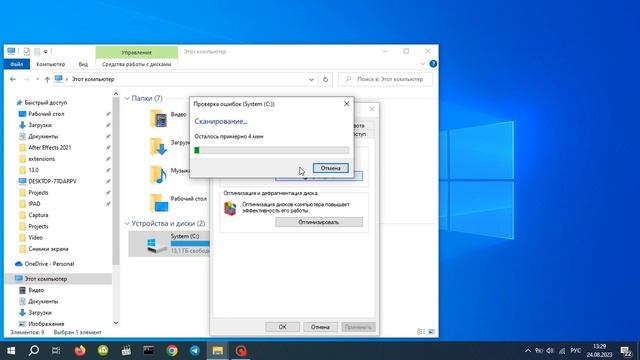The image size is (640, 360).
Task: Click the Properties quick-access icon in Explorer title bar
Action: [x=27, y=51]
